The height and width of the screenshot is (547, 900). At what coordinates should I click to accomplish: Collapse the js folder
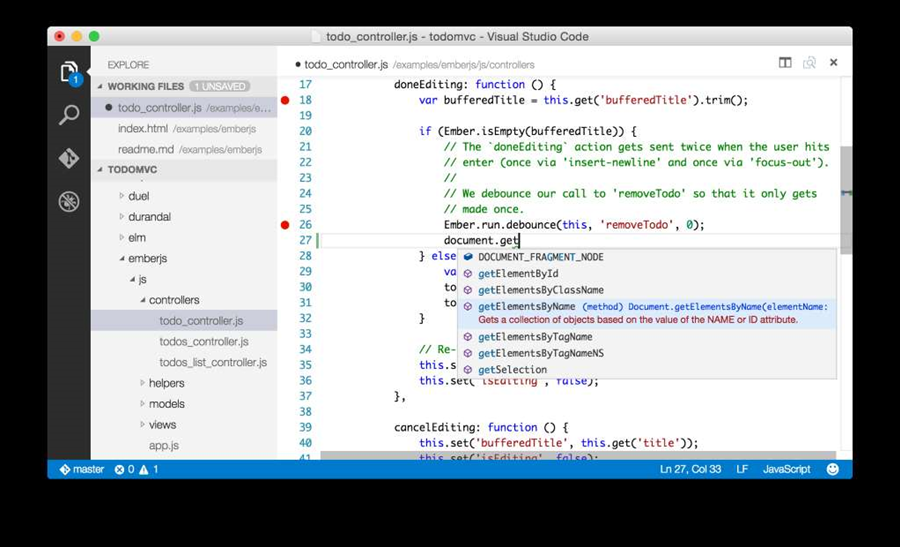pyautogui.click(x=132, y=279)
